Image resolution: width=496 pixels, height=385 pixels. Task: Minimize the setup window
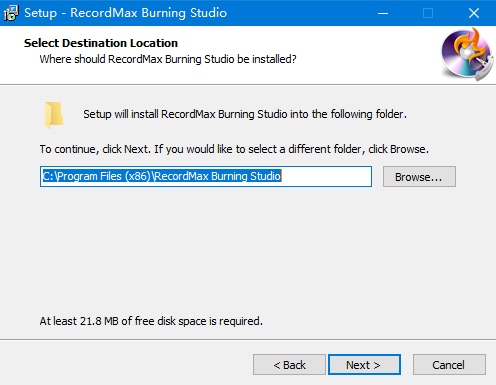(x=383, y=13)
